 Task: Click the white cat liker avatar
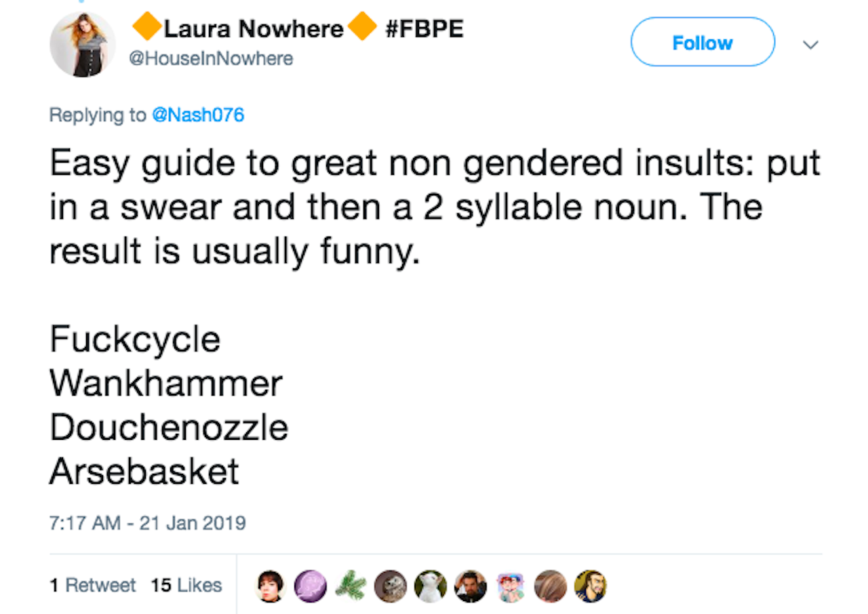point(430,586)
